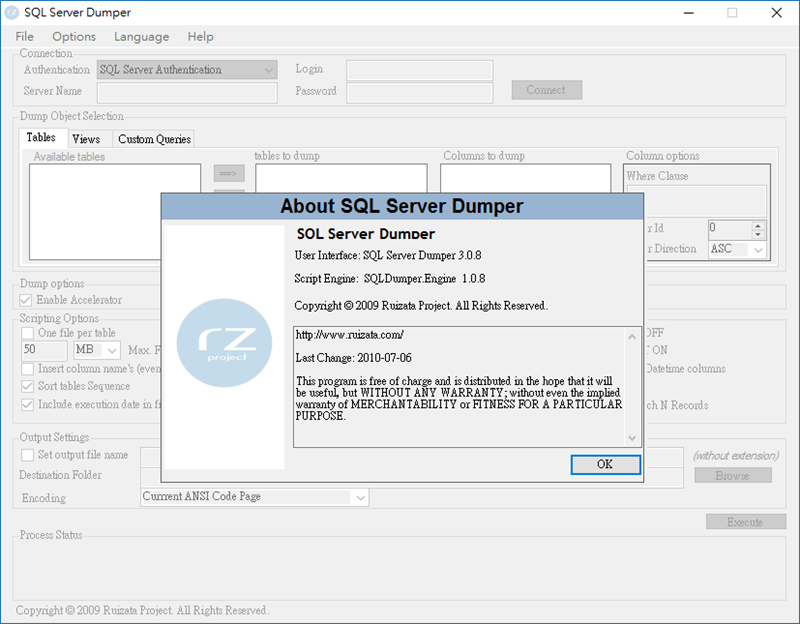
Task: Click the User Interface: SQL Server Dumper 3.0.8 line
Action: tap(388, 255)
